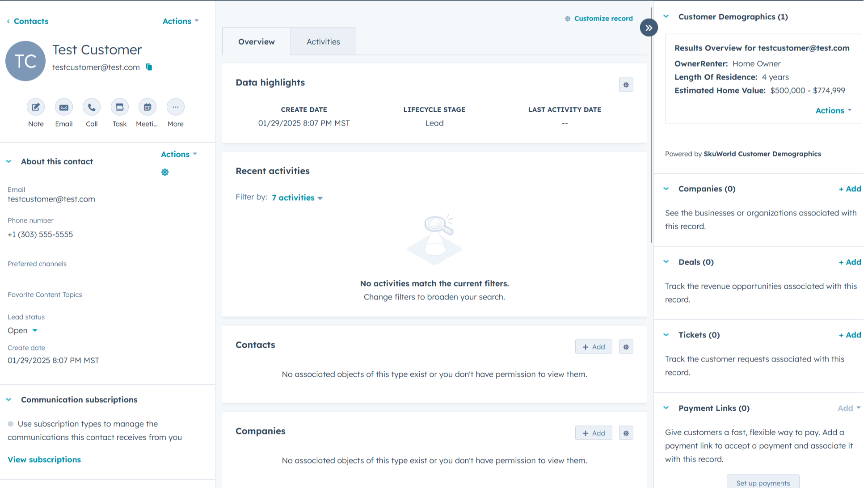This screenshot has width=868, height=488.
Task: Collapse the Deals section chevron
Action: tap(666, 262)
